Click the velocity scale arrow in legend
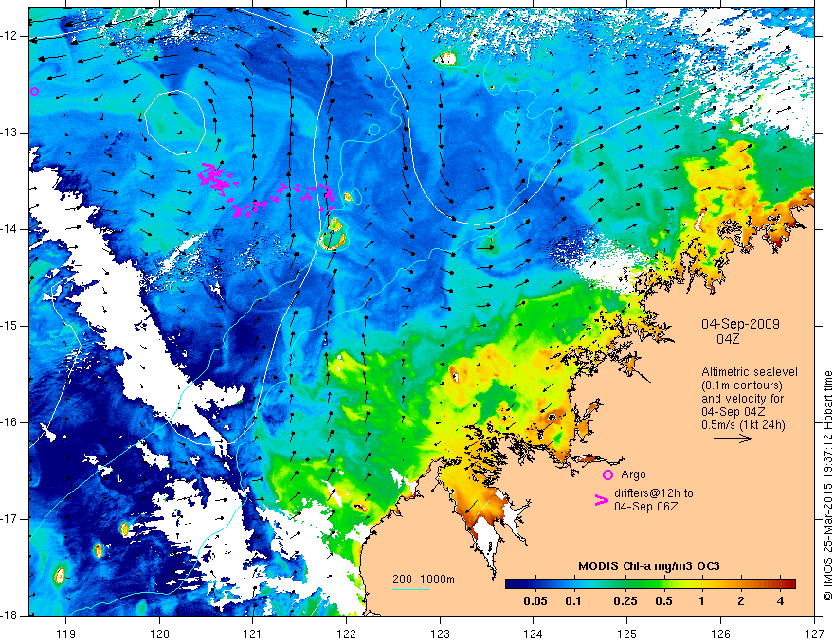The height and width of the screenshot is (644, 834). tap(733, 438)
